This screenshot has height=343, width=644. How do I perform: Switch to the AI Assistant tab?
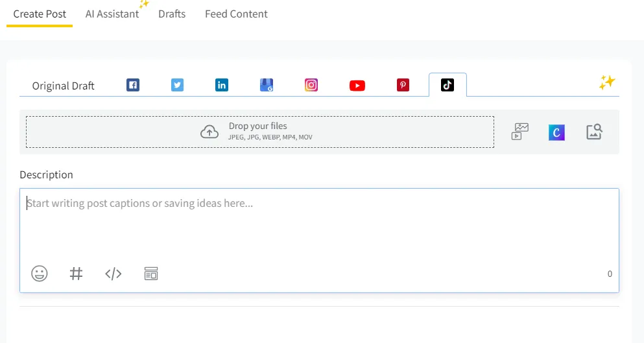[112, 14]
